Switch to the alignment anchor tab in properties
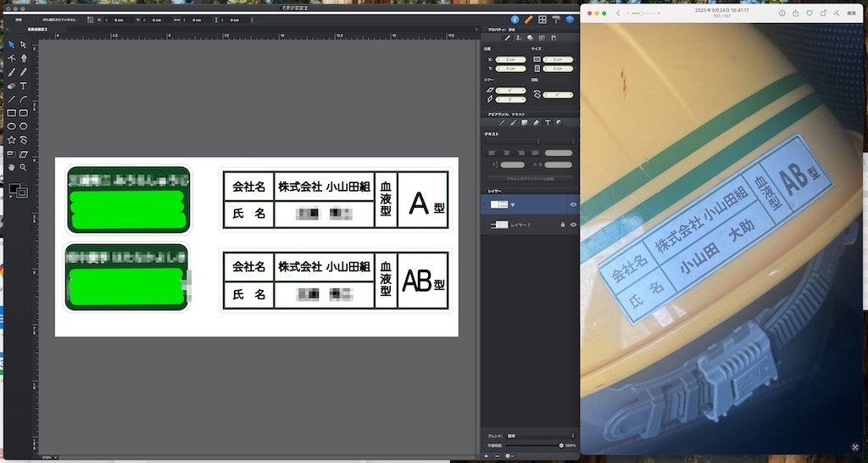The width and height of the screenshot is (868, 463). (x=519, y=38)
